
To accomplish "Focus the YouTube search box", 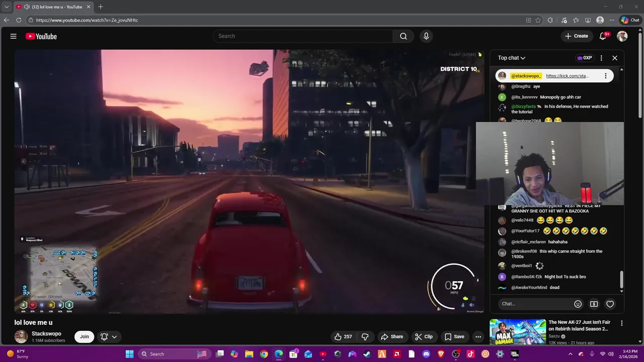I will click(x=303, y=36).
